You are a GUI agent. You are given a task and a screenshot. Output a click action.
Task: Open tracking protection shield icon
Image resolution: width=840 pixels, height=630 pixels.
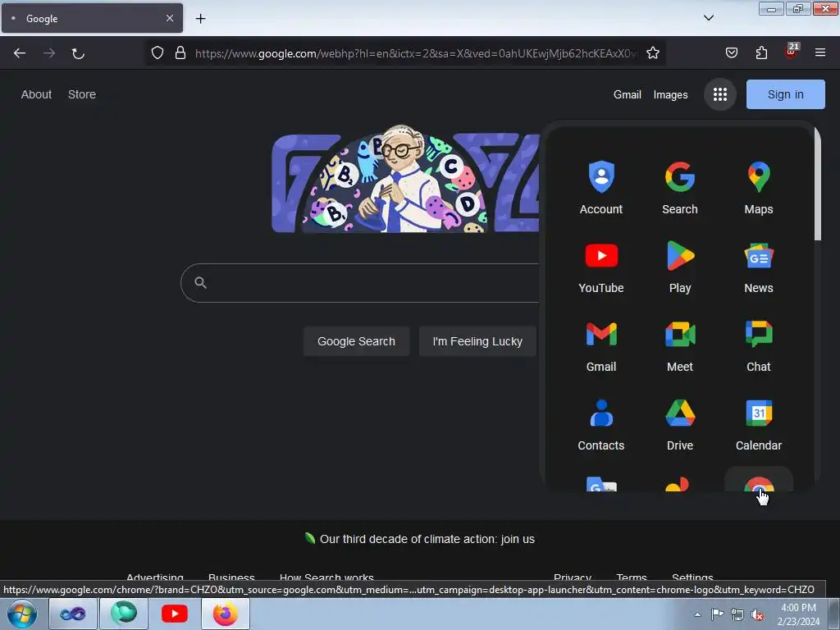point(157,53)
